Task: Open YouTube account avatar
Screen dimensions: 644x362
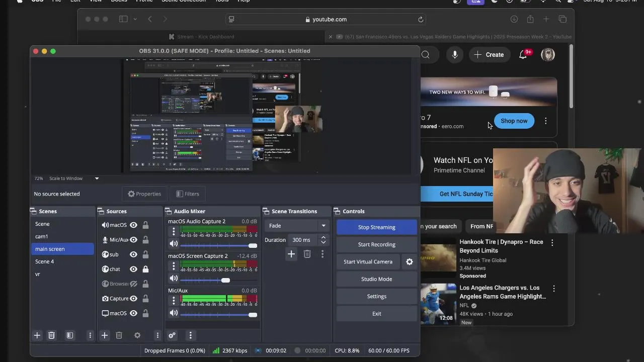Action: 548,55
